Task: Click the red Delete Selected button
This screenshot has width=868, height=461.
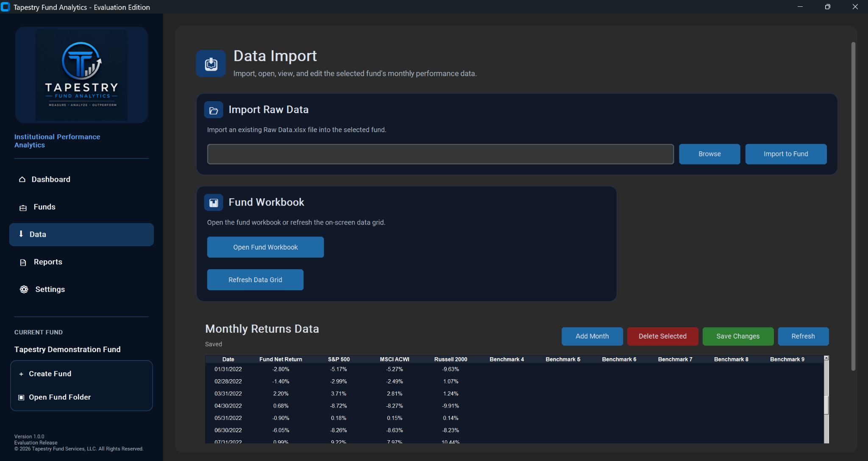Action: 662,336
